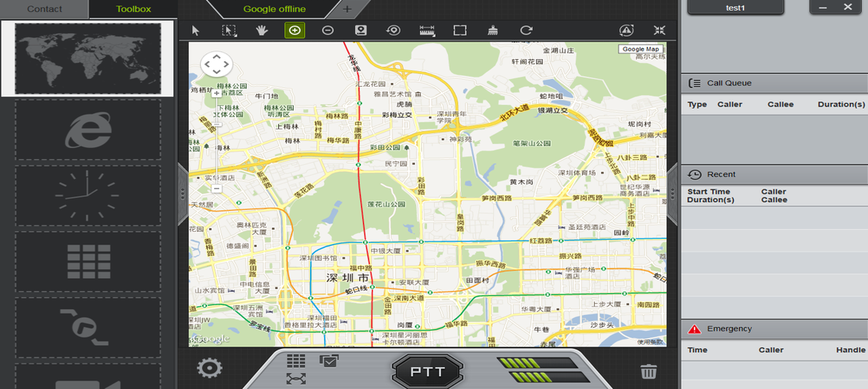The width and height of the screenshot is (868, 389).
Task: Toggle the eye visibility tool in toolbar
Action: coord(393,31)
